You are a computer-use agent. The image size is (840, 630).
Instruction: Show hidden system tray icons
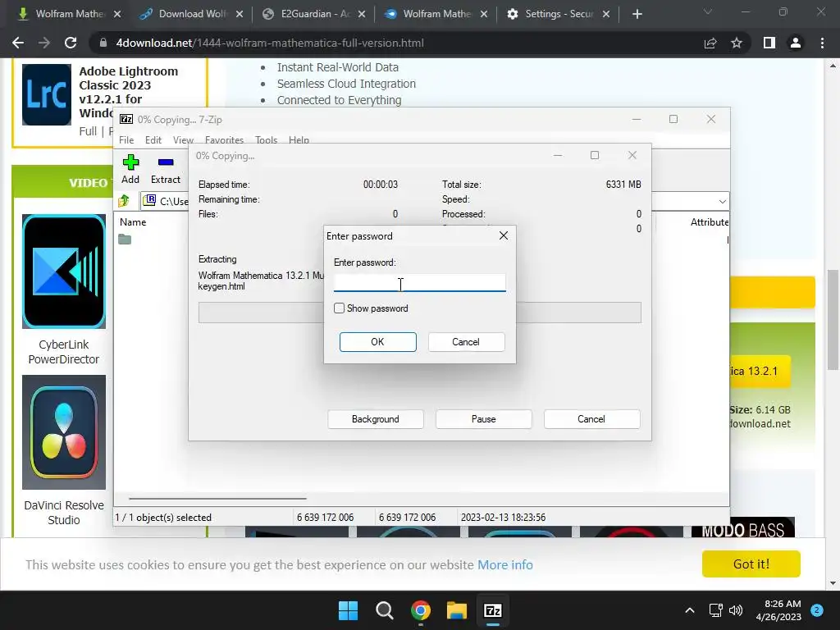690,610
